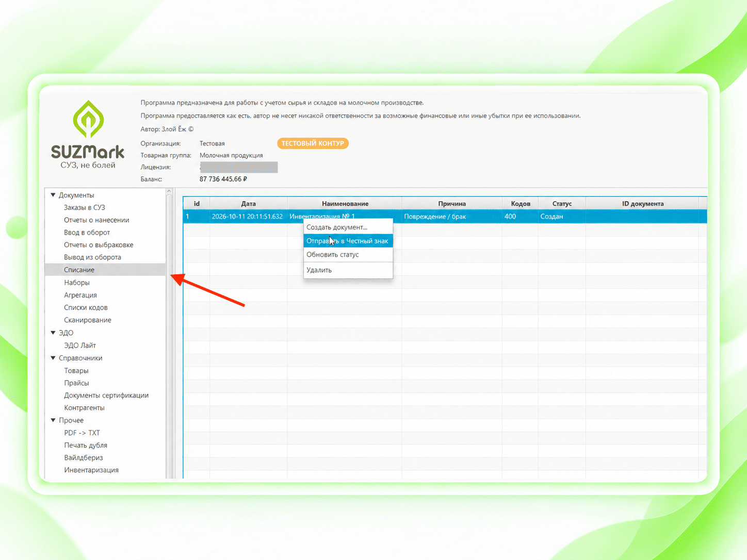Collapse the Справочники tree section
Image resolution: width=747 pixels, height=560 pixels.
point(53,358)
